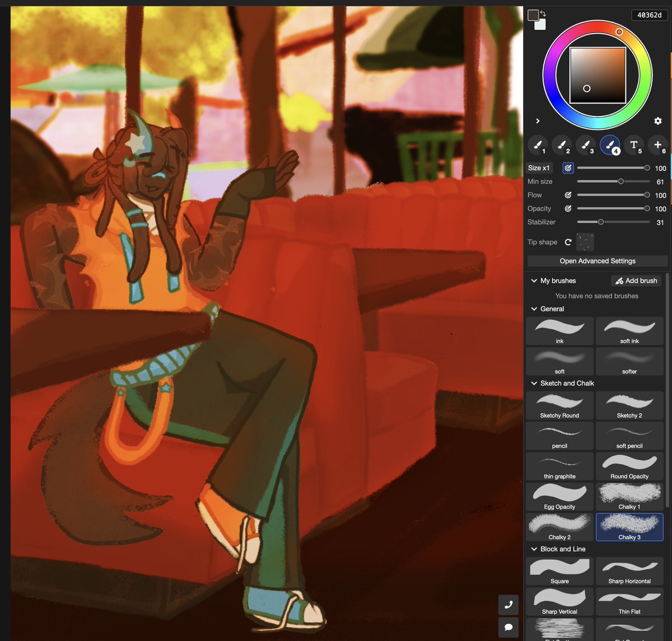The image size is (672, 641).
Task: Click the Flow slider
Action: point(613,195)
